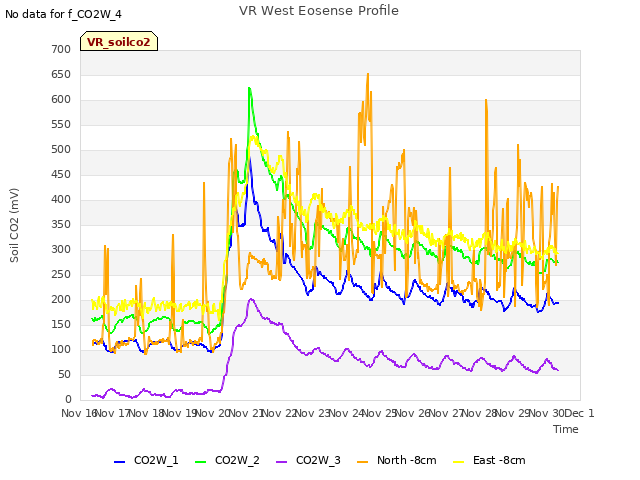Click the Nov 26 x-axis date label

click(x=413, y=413)
